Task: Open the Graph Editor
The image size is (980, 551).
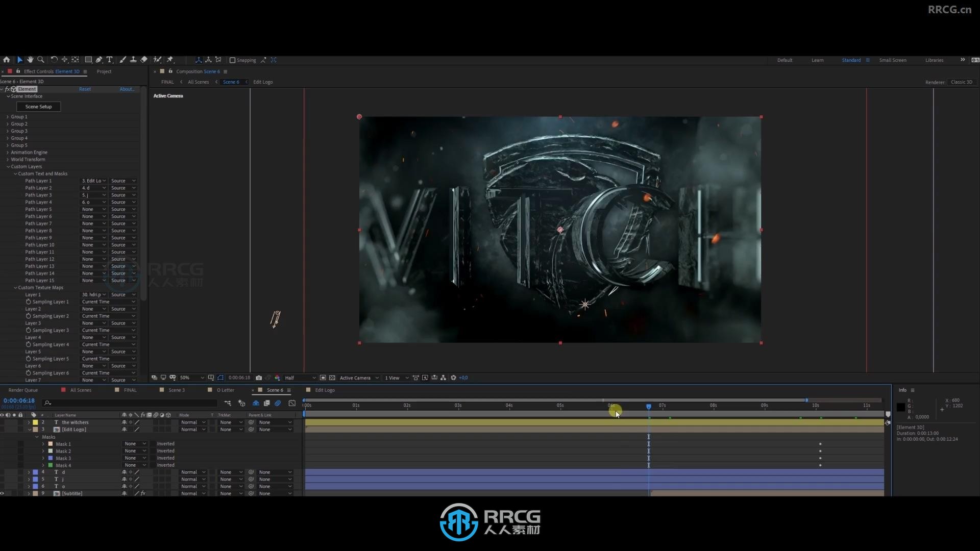Action: [x=292, y=403]
